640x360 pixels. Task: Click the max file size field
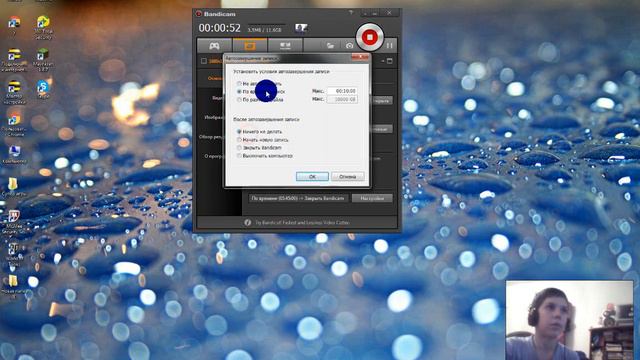pos(342,99)
